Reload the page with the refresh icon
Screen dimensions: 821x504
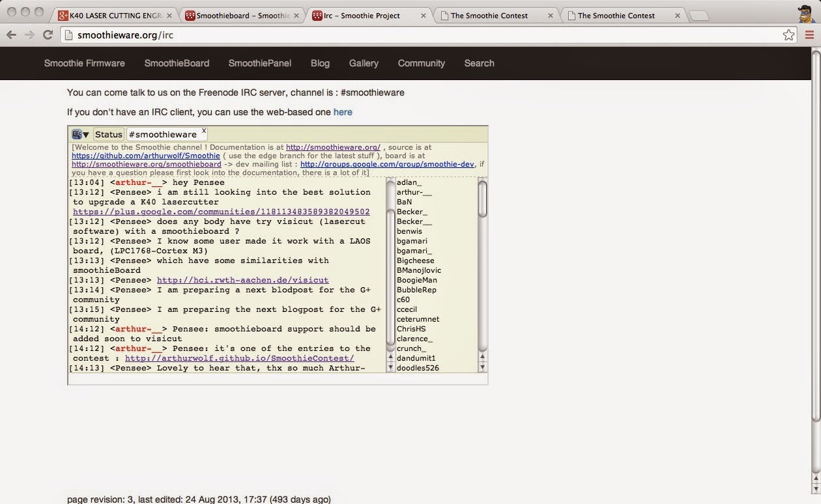(x=48, y=35)
